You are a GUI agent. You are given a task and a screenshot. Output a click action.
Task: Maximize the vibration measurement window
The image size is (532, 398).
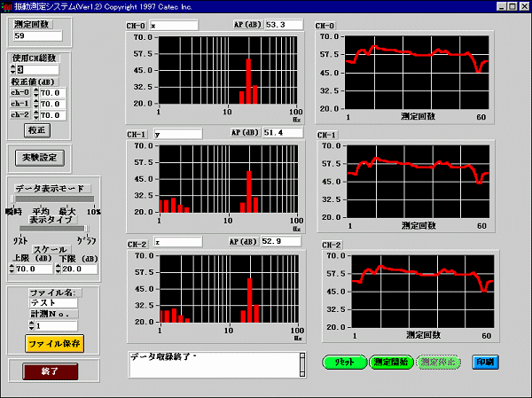pos(512,6)
